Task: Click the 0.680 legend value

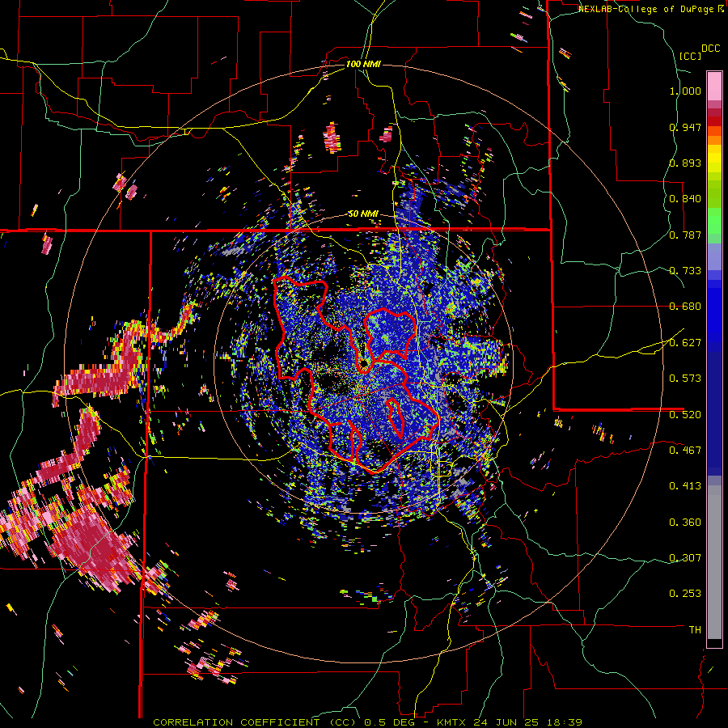Action: click(x=685, y=307)
